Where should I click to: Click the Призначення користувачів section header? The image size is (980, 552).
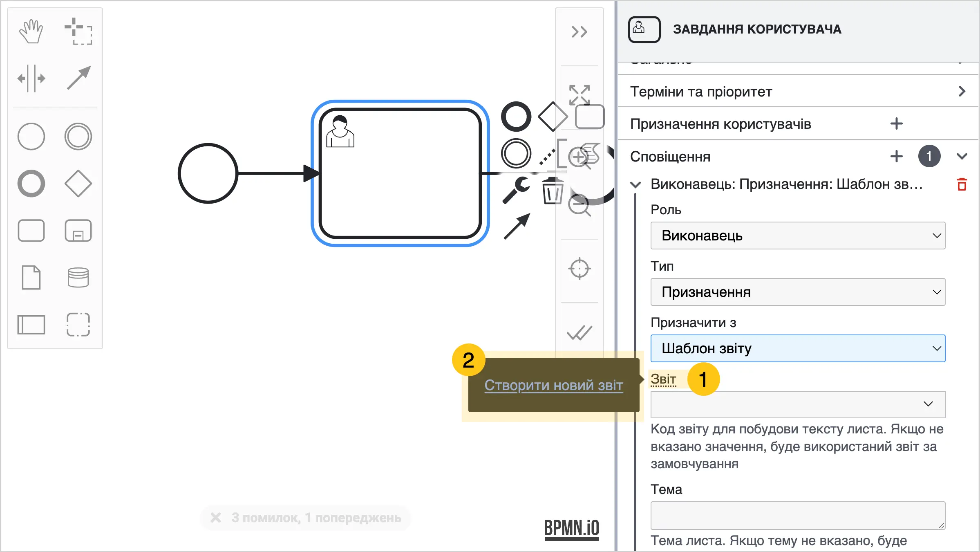pos(720,124)
